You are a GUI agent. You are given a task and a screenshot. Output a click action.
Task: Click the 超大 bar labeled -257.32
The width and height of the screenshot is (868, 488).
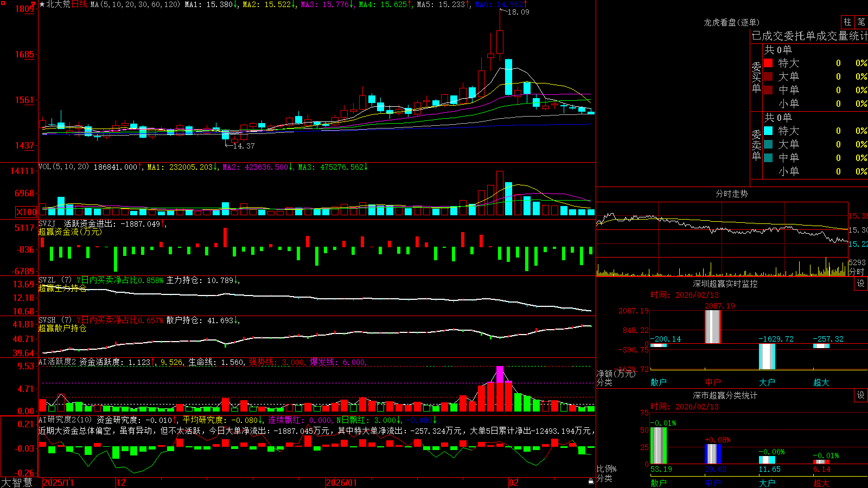point(821,346)
